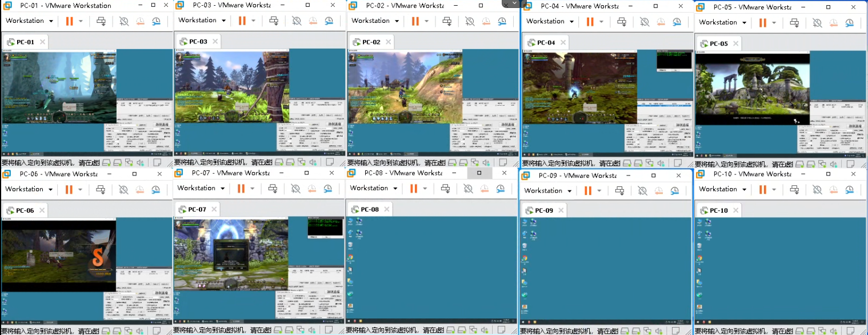The image size is (868, 335).
Task: Open the Workstation menu in PC-09
Action: 548,191
